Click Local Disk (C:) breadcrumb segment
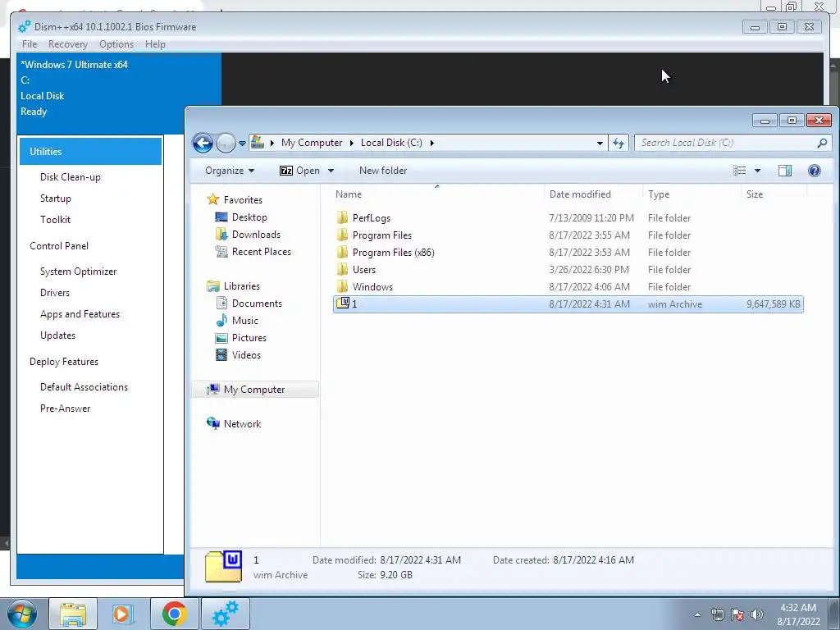Viewport: 840px width, 630px height. (x=391, y=143)
